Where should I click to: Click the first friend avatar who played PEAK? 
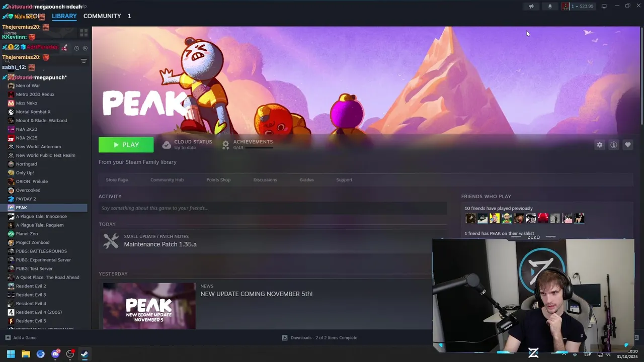(470, 218)
